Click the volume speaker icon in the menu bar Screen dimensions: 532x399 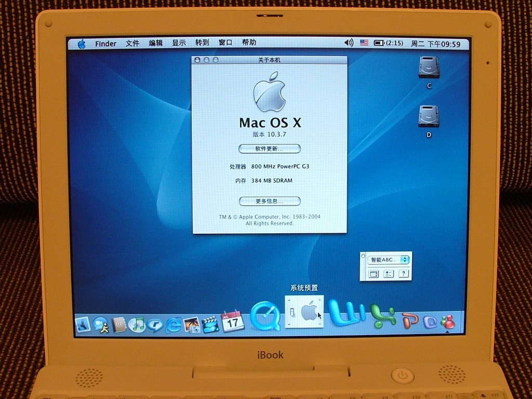point(349,43)
